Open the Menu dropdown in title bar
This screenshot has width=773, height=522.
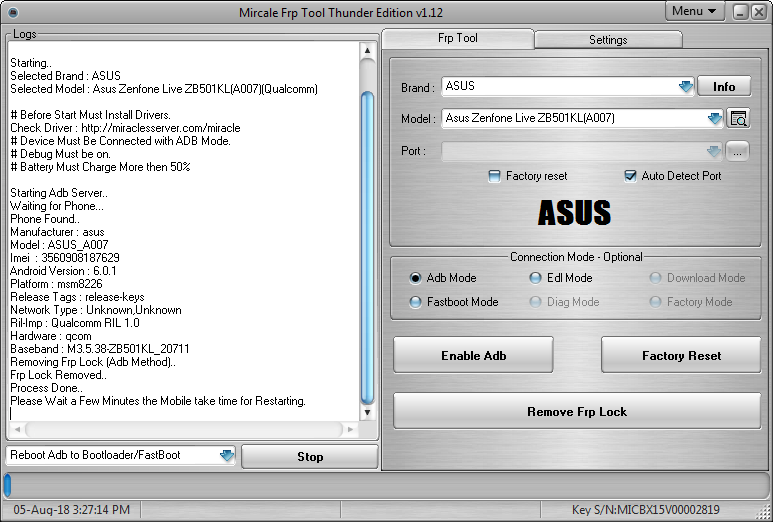click(x=694, y=11)
